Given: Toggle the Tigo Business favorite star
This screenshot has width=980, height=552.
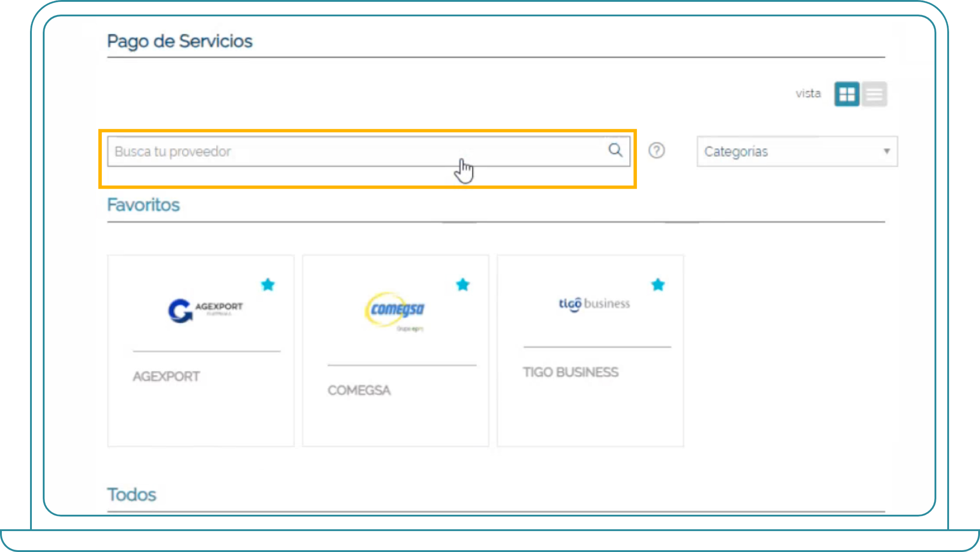Looking at the screenshot, I should (x=658, y=285).
